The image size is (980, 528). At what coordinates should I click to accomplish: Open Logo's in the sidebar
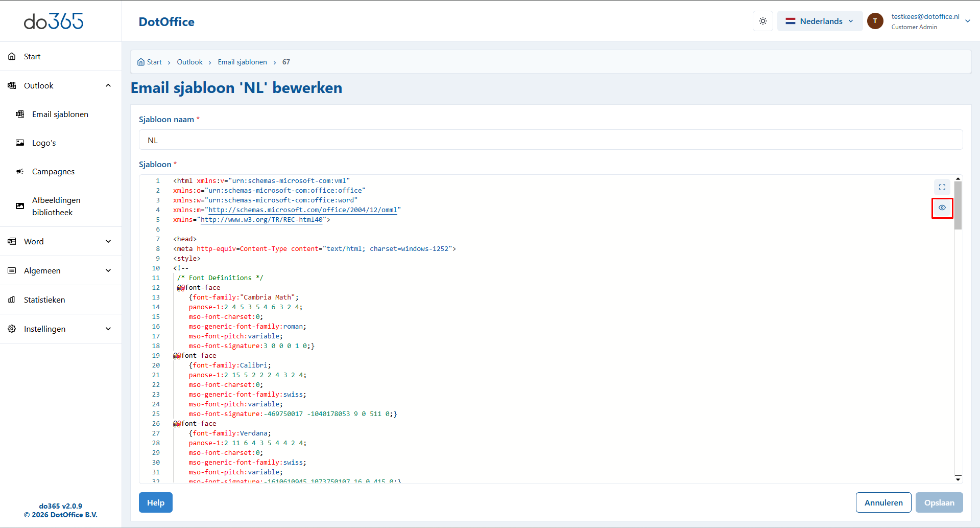(x=44, y=143)
